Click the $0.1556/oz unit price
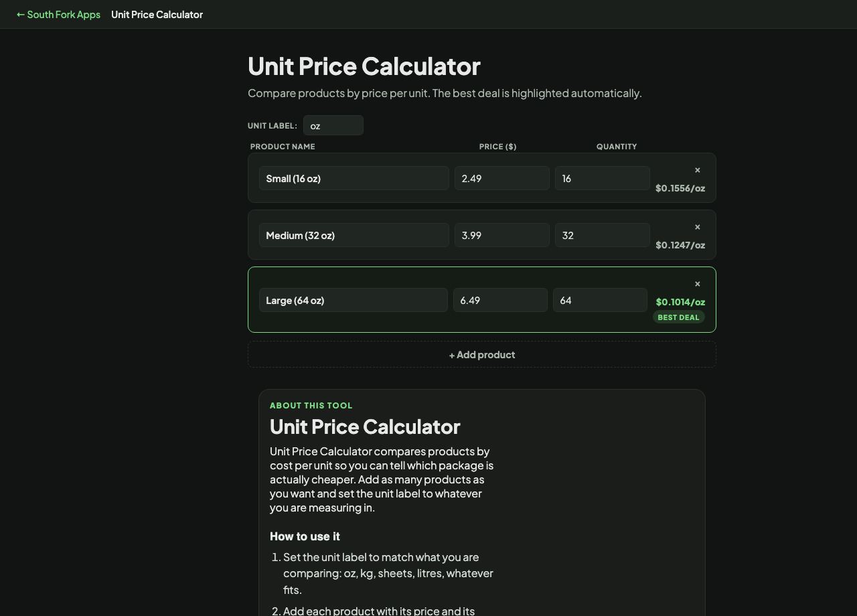This screenshot has width=857, height=616. (680, 188)
